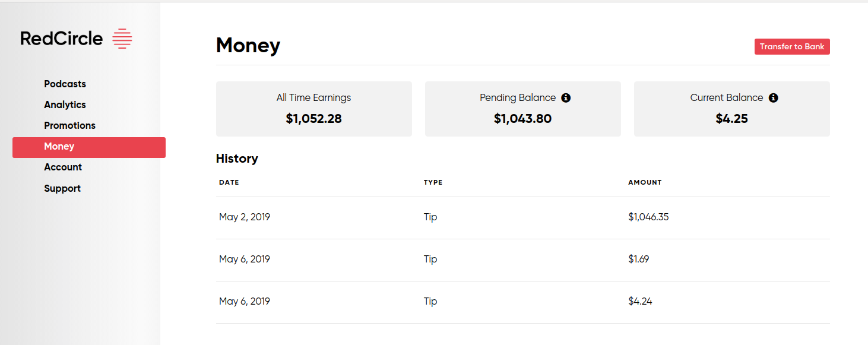
Task: Click the TYPE column header
Action: coord(433,182)
